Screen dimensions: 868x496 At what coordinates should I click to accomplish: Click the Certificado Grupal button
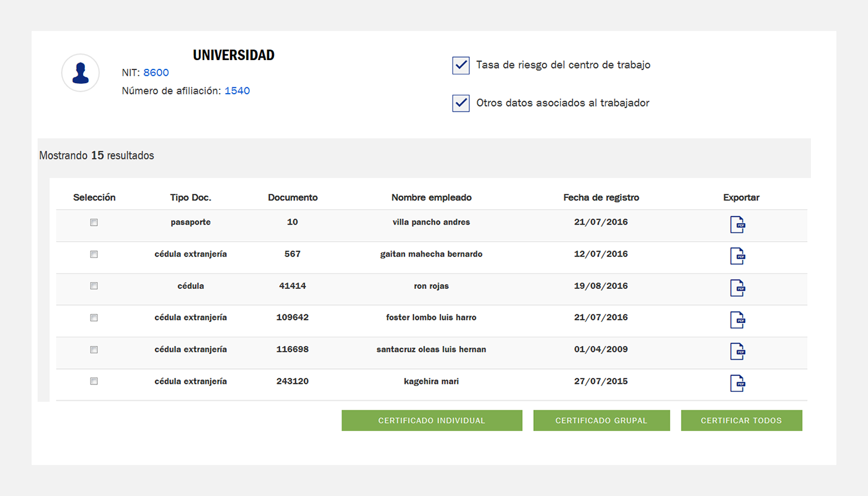601,420
